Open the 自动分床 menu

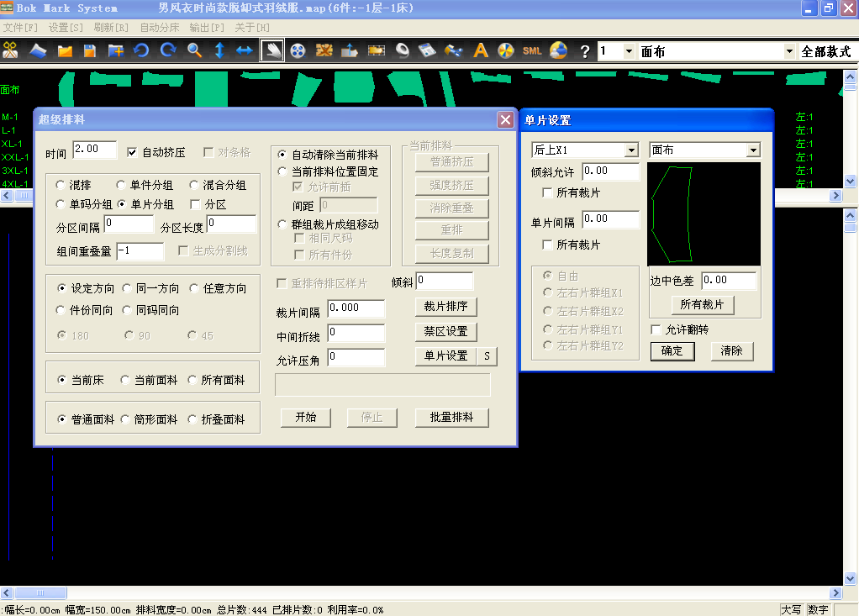tap(160, 28)
